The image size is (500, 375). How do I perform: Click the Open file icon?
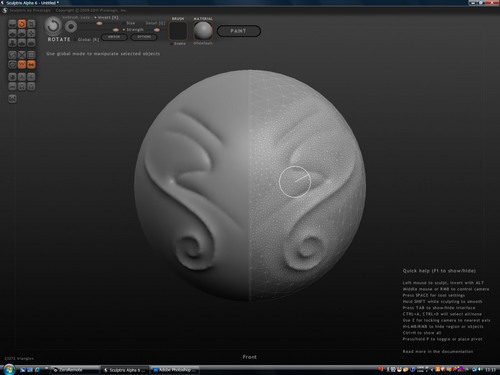[x=22, y=86]
